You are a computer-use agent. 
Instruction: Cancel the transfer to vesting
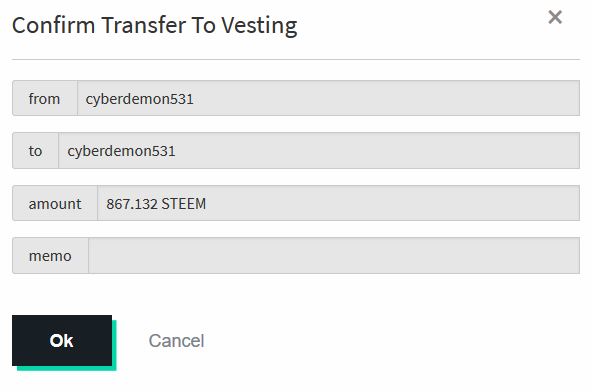click(176, 341)
